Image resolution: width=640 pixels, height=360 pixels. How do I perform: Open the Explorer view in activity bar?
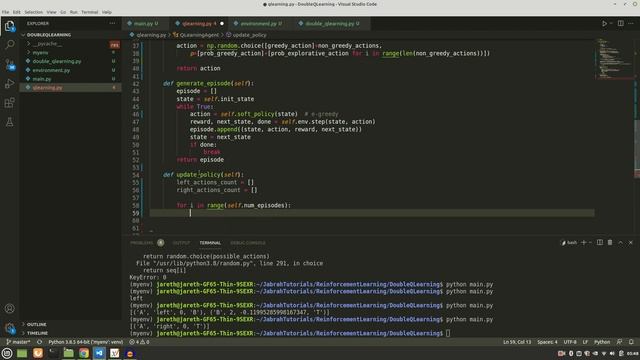coord(9,26)
